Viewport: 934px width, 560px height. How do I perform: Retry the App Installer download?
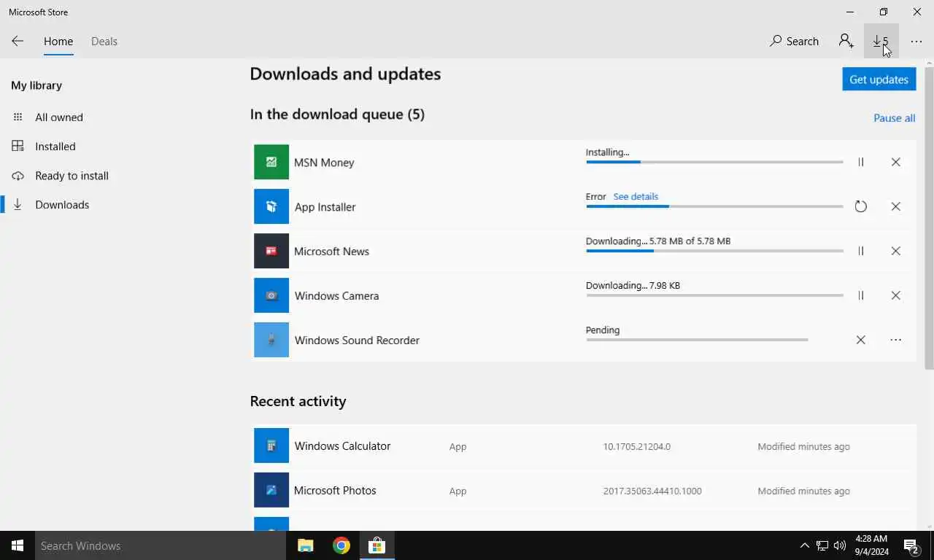click(x=861, y=206)
